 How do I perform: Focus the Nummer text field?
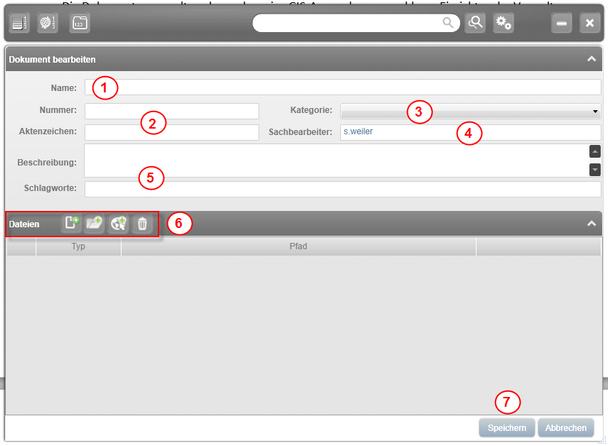coord(172,111)
